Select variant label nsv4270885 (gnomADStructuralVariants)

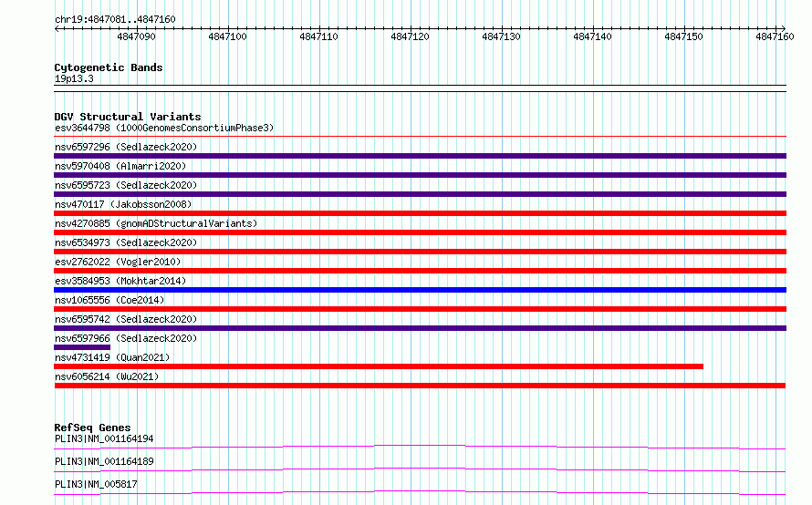pyautogui.click(x=156, y=223)
